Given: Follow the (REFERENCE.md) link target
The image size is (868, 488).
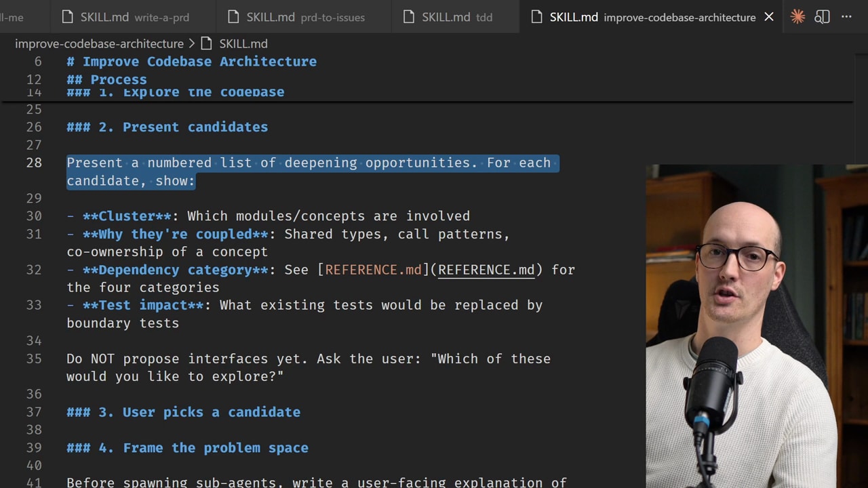Looking at the screenshot, I should pos(486,270).
